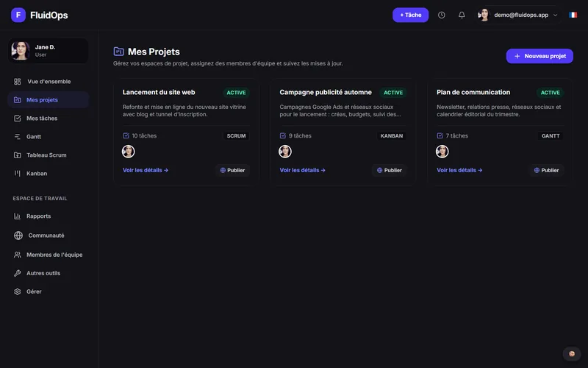Switch language via French flag icon
Viewport: 588px width, 368px height.
(573, 15)
